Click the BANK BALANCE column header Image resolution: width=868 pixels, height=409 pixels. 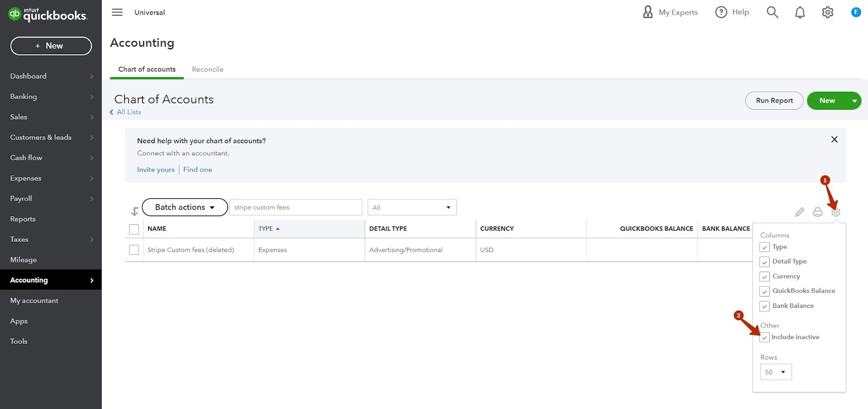[x=726, y=229]
